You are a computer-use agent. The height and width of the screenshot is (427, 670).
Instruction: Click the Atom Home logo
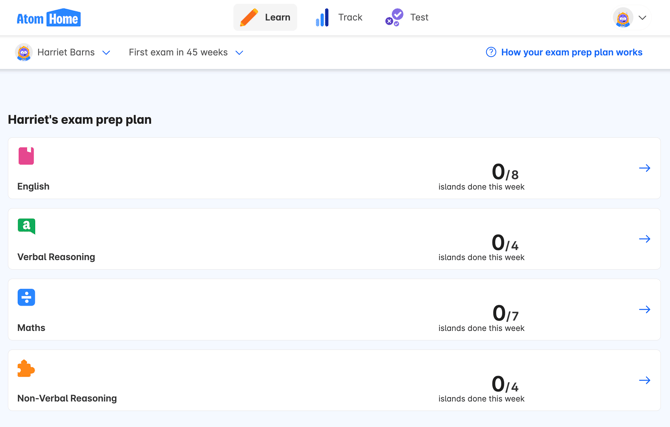coord(48,18)
